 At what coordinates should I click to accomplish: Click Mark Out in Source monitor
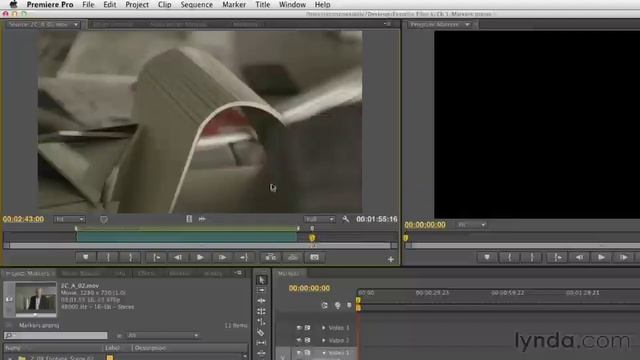131,258
